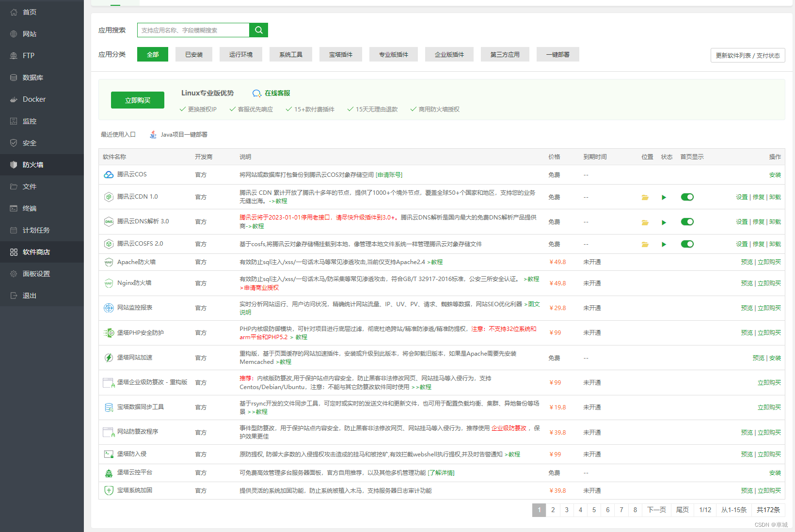Screen dimensions: 795x532
Task: Open 终端 terminal in the sidebar
Action: [x=42, y=208]
